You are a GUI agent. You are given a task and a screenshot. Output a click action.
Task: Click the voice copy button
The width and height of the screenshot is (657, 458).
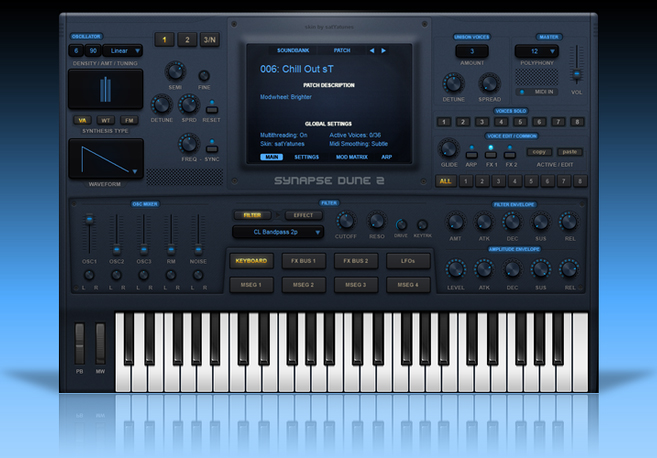pyautogui.click(x=539, y=152)
